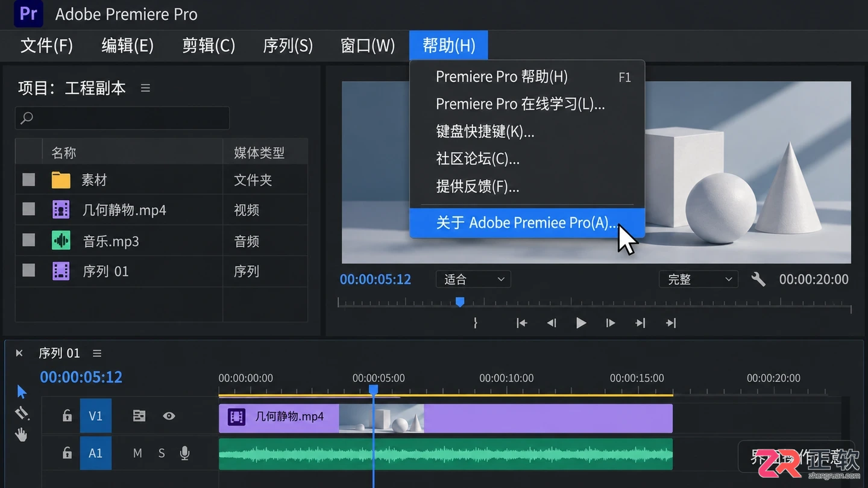Enable voice-over record microphone on A1

(185, 453)
